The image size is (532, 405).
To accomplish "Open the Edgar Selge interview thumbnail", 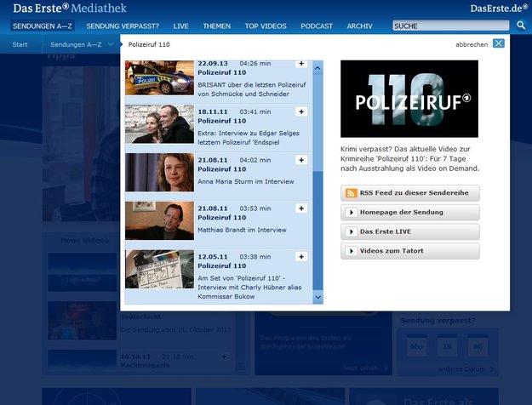I will point(159,124).
